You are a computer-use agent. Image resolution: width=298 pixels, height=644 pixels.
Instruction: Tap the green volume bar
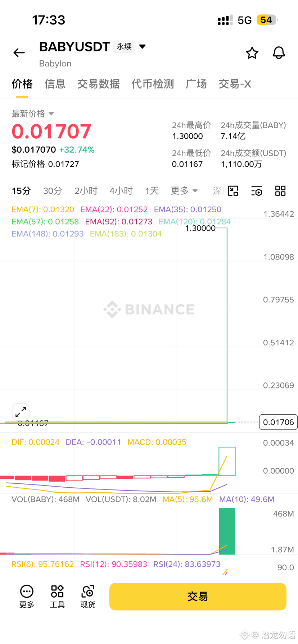click(227, 531)
